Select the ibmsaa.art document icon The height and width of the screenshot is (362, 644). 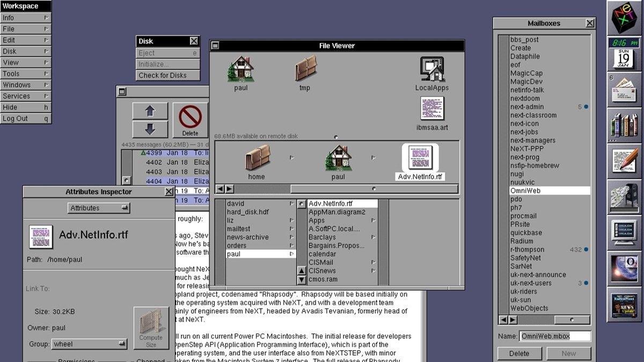coord(432,109)
